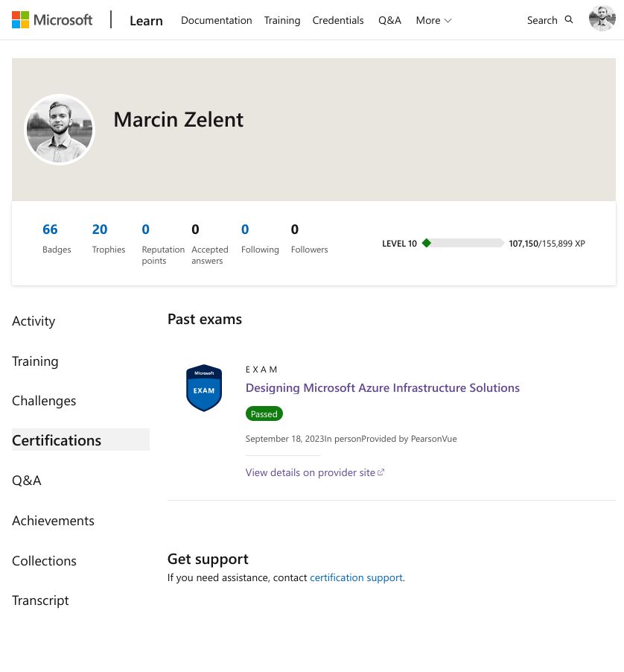Screen dimensions: 624x672
Task: Click the profile avatar in the top bar
Action: click(x=602, y=19)
